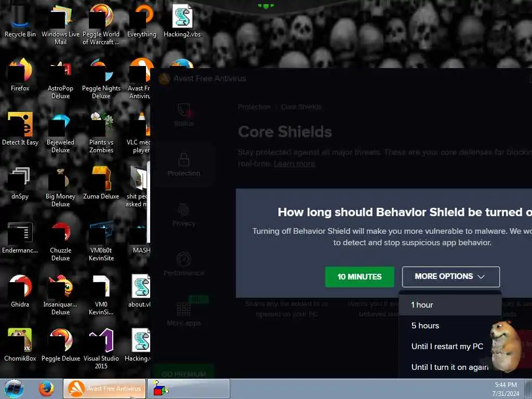Launch dnSpy from the desktop
The width and height of the screenshot is (532, 399).
(x=20, y=182)
